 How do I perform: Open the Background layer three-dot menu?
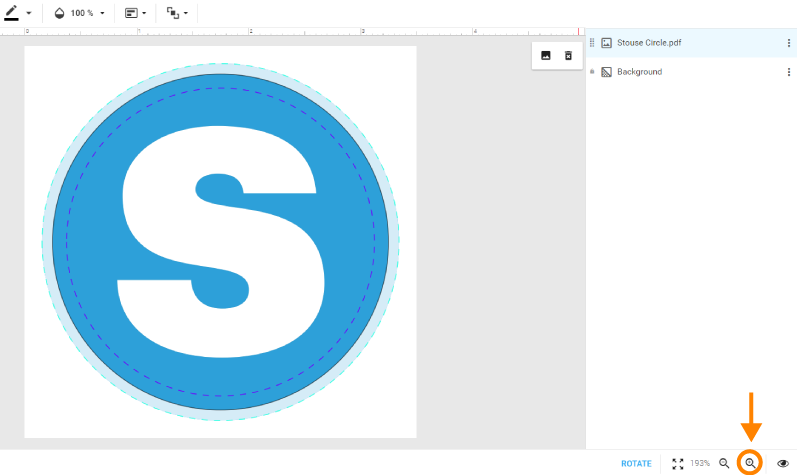789,72
